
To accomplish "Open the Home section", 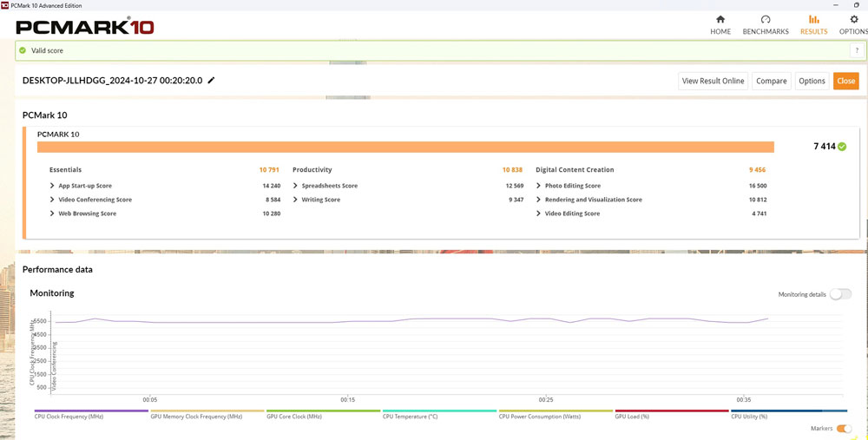I will [x=720, y=25].
